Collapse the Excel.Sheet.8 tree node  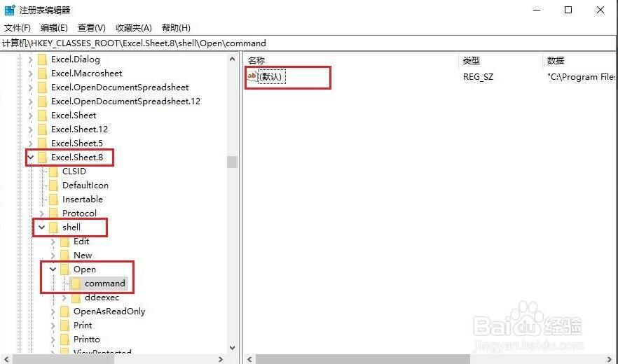[x=30, y=157]
